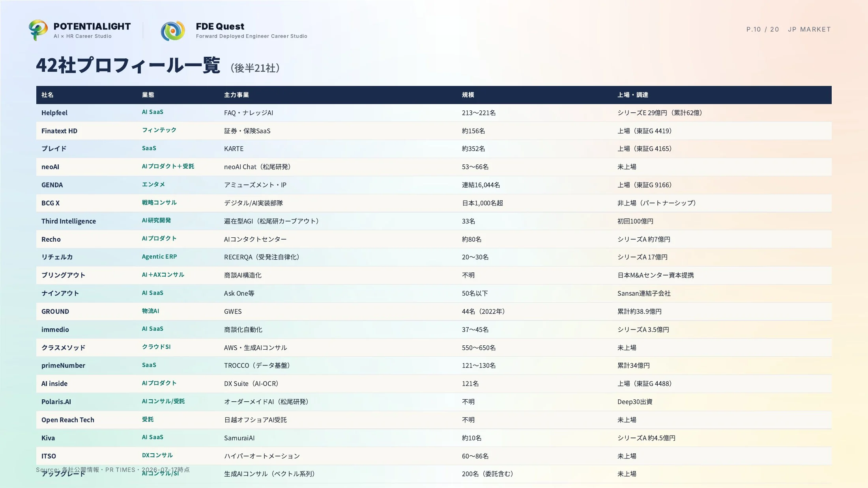
Task: Click the エンタメ category cell
Action: pos(153,184)
